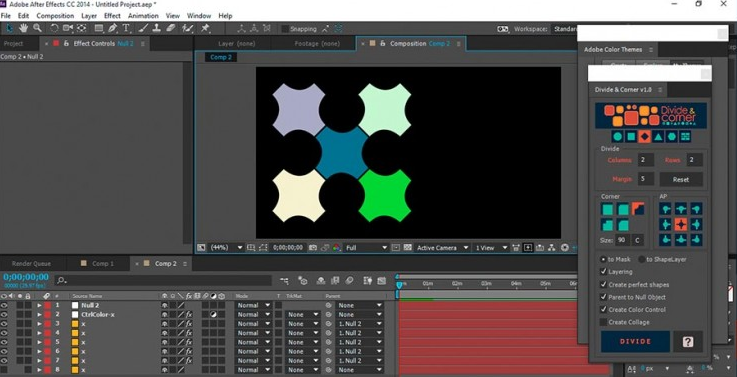The height and width of the screenshot is (377, 737).
Task: Uncheck Parent to Null Object
Action: [x=604, y=297]
